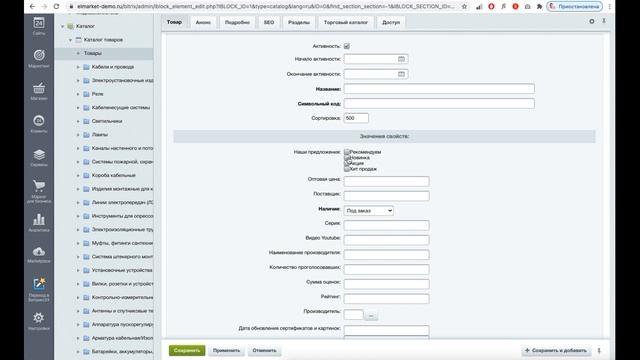The width and height of the screenshot is (640, 360).
Task: Focus the Символьный код input field
Action: (439, 103)
